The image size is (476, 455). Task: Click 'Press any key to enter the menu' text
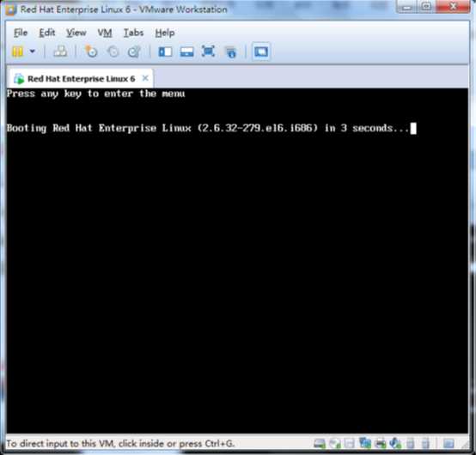(95, 94)
